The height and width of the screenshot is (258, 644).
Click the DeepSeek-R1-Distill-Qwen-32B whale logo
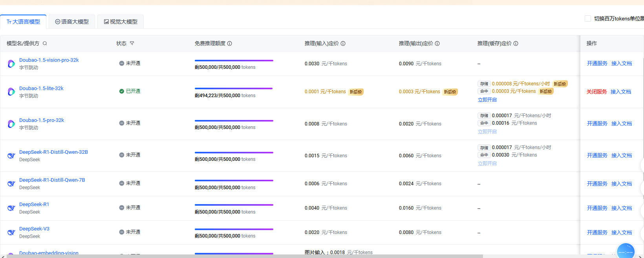pyautogui.click(x=11, y=156)
